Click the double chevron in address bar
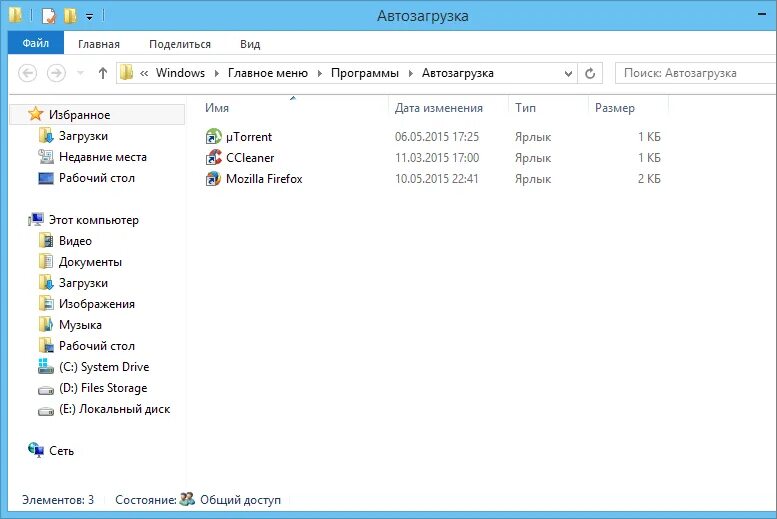 144,73
